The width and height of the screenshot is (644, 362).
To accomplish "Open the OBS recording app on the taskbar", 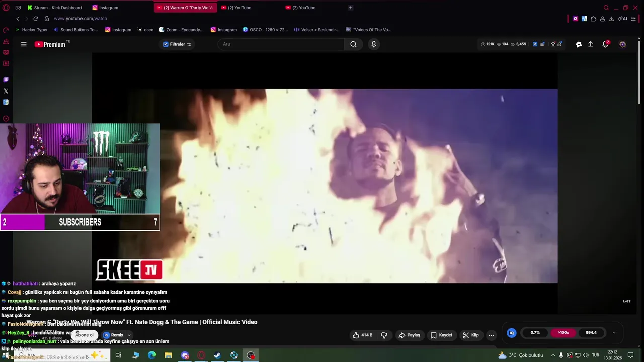I will [251, 355].
